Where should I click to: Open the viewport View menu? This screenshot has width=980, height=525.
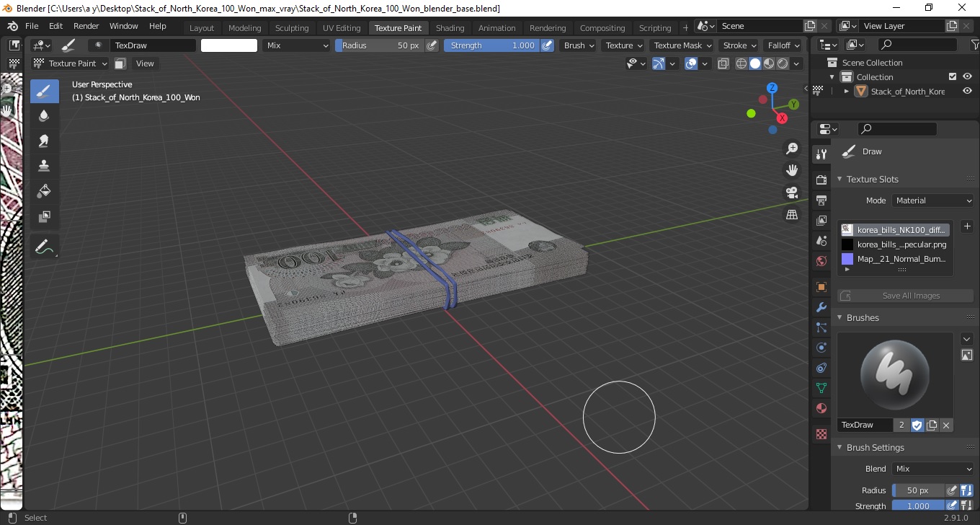click(x=145, y=63)
